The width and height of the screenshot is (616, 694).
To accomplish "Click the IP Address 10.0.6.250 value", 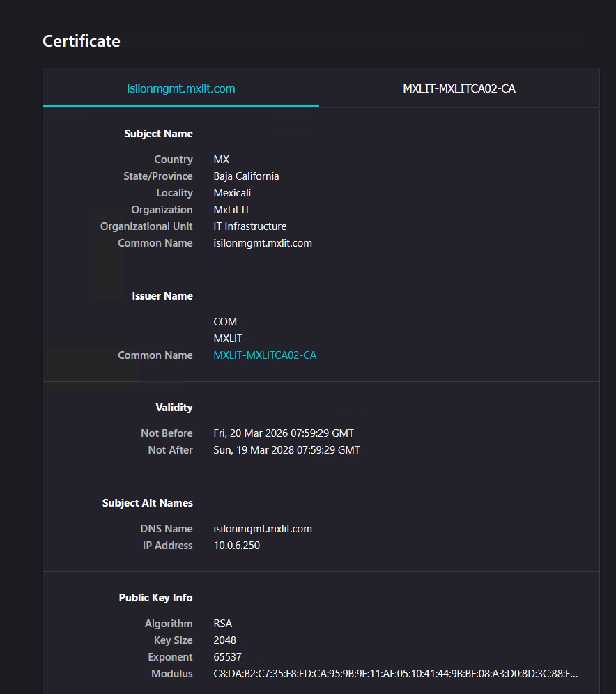I will tap(236, 545).
